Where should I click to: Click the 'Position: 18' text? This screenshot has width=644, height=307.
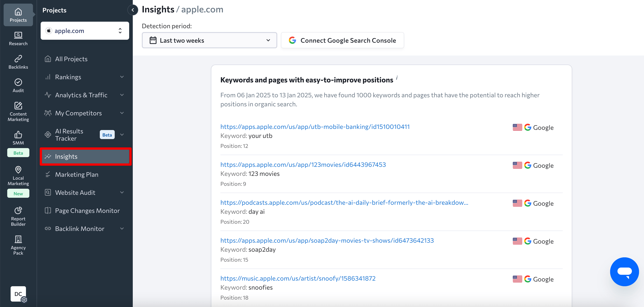[234, 298]
